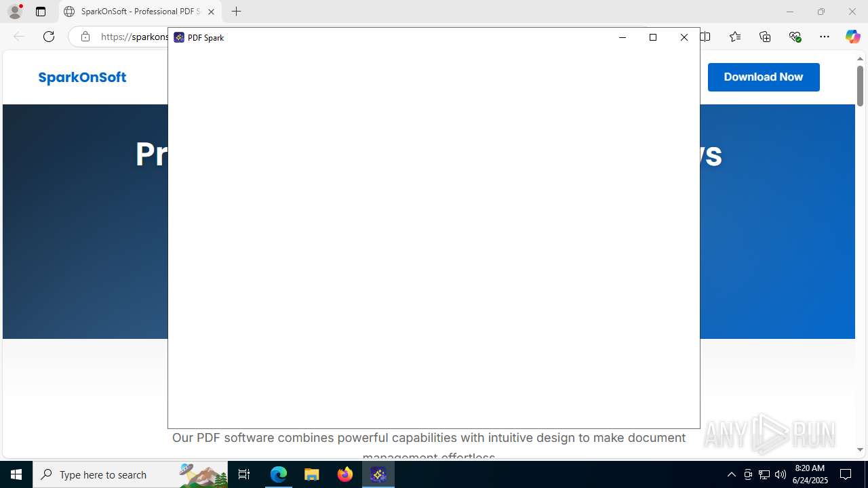Viewport: 868px width, 488px height.
Task: Open volume control tray icon
Action: pos(781,474)
